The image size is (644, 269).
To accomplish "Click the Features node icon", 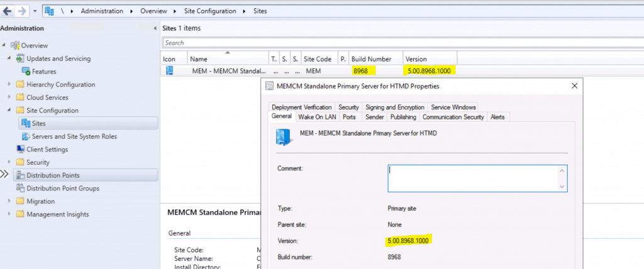I will pos(26,72).
